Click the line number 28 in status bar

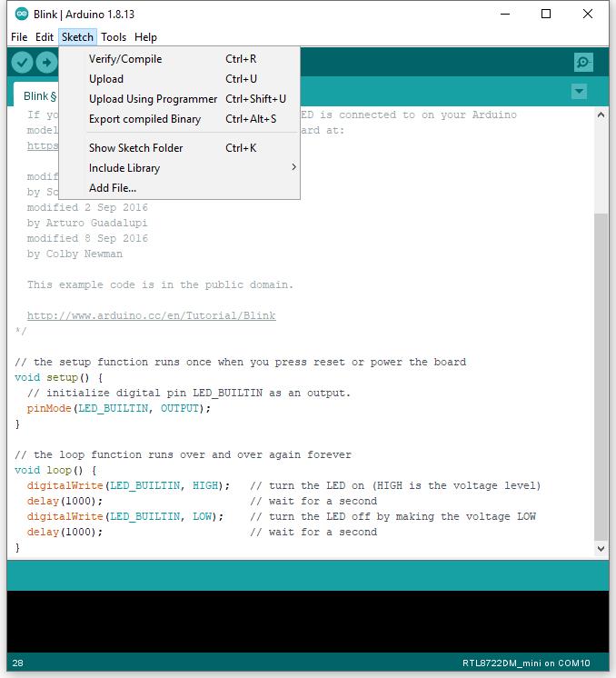[x=18, y=663]
